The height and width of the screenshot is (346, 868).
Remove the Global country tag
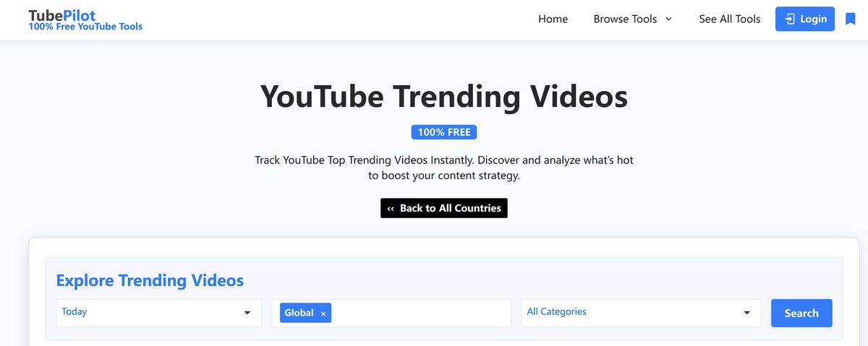323,313
